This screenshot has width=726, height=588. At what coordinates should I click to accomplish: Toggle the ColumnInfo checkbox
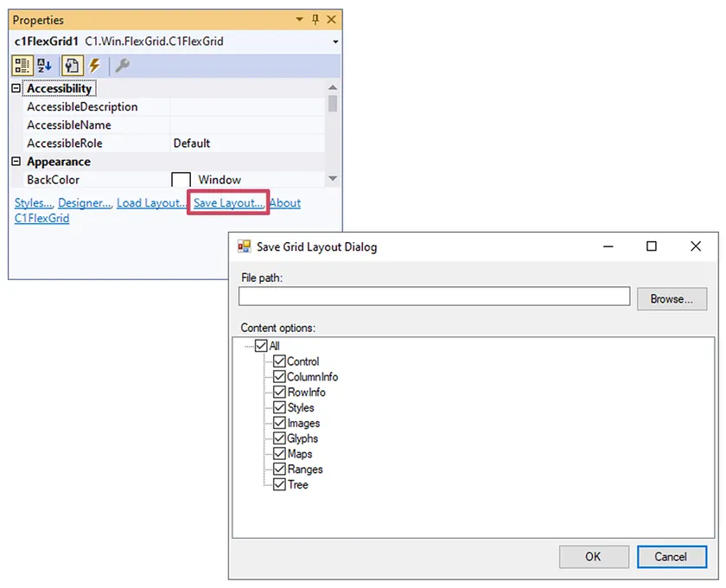[x=279, y=377]
